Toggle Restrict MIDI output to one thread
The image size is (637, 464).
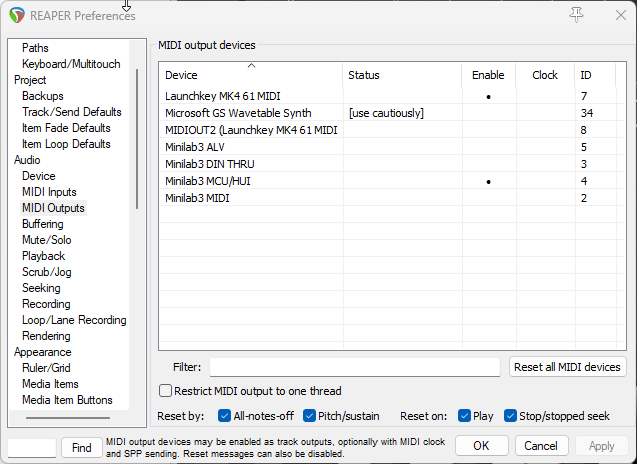(166, 391)
